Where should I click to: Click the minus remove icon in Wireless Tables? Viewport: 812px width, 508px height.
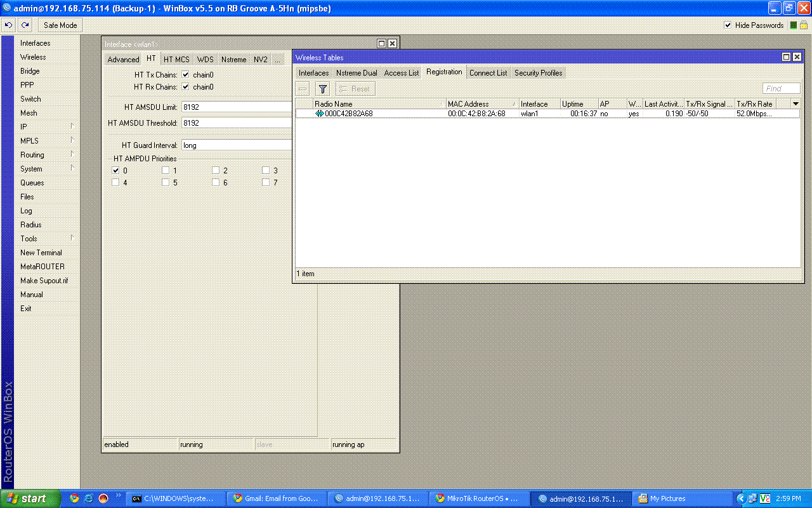[303, 89]
